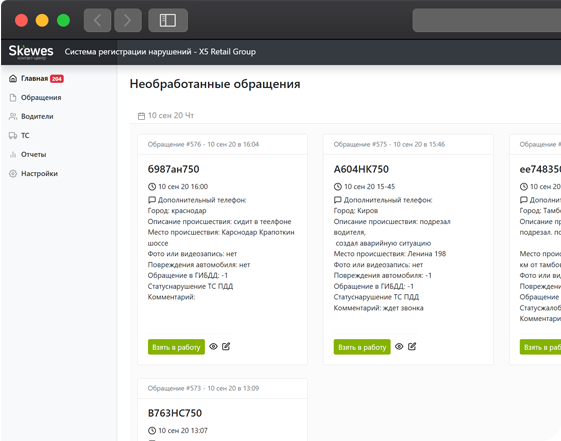The height and width of the screenshot is (441, 561).
Task: Click the Skewes logo in header
Action: pyautogui.click(x=31, y=52)
